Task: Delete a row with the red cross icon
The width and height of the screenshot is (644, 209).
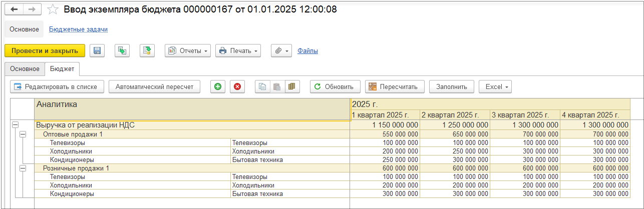Action: (x=237, y=86)
